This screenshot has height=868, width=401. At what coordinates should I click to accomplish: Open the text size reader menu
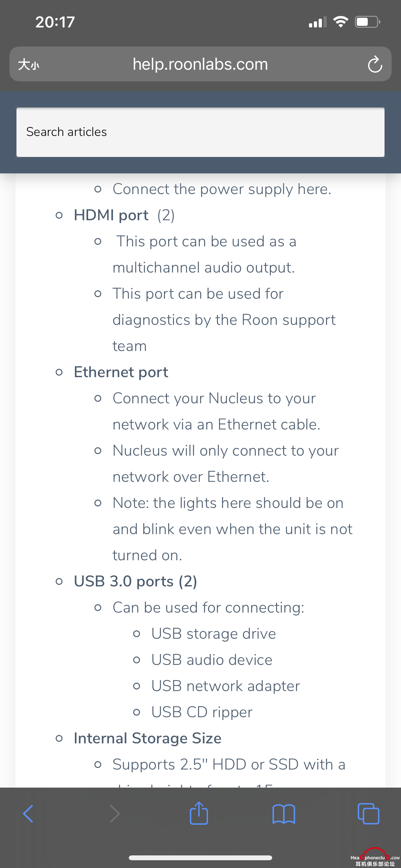pyautogui.click(x=29, y=64)
